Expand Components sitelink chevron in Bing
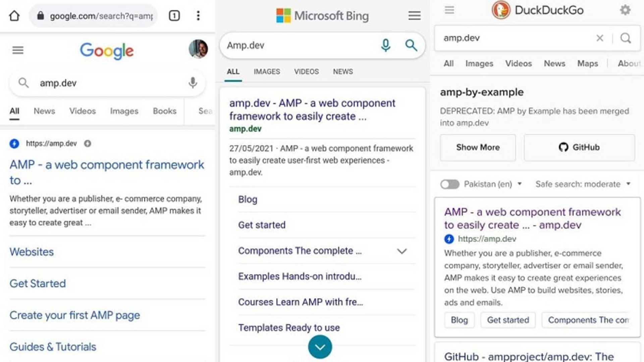This screenshot has height=362, width=644. [x=401, y=251]
